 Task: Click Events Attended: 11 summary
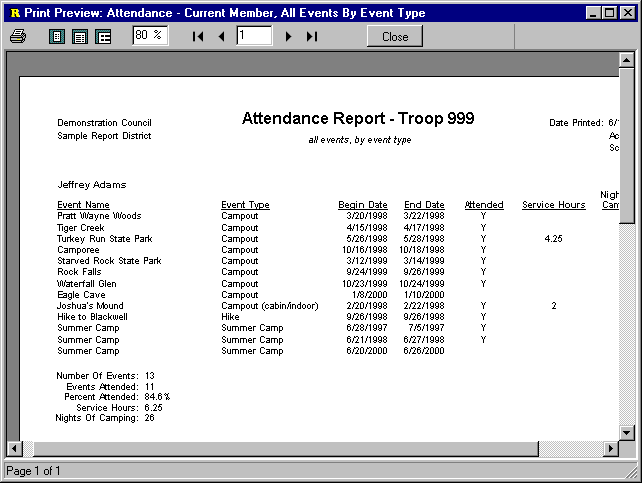click(110, 387)
